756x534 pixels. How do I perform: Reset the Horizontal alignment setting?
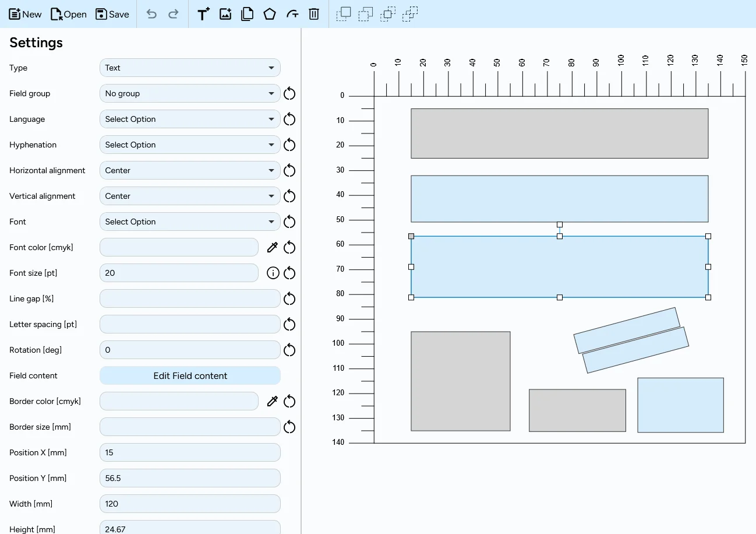[289, 171]
